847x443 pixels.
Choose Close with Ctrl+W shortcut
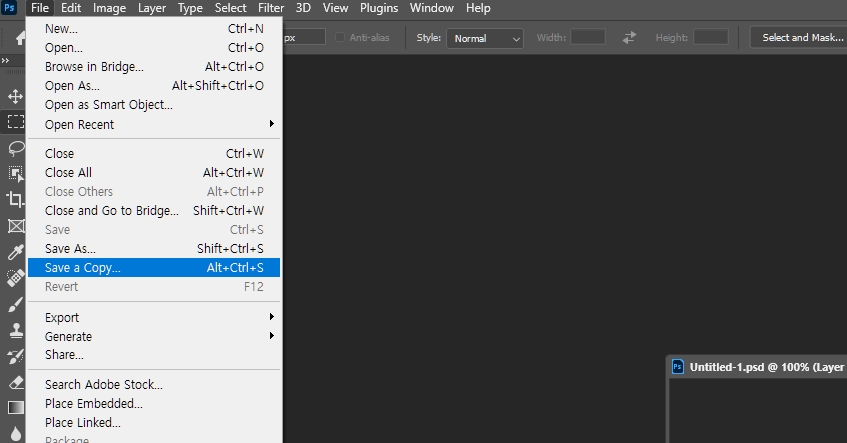click(x=154, y=153)
